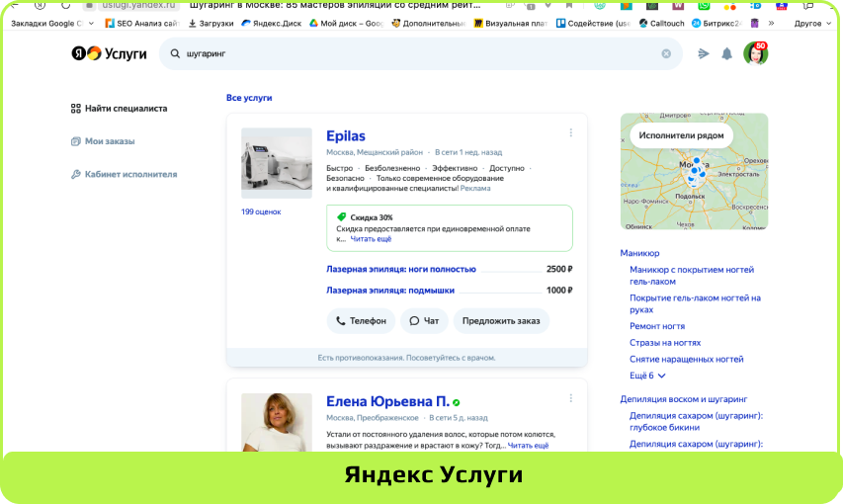Click the green discount tag icon

point(341,216)
